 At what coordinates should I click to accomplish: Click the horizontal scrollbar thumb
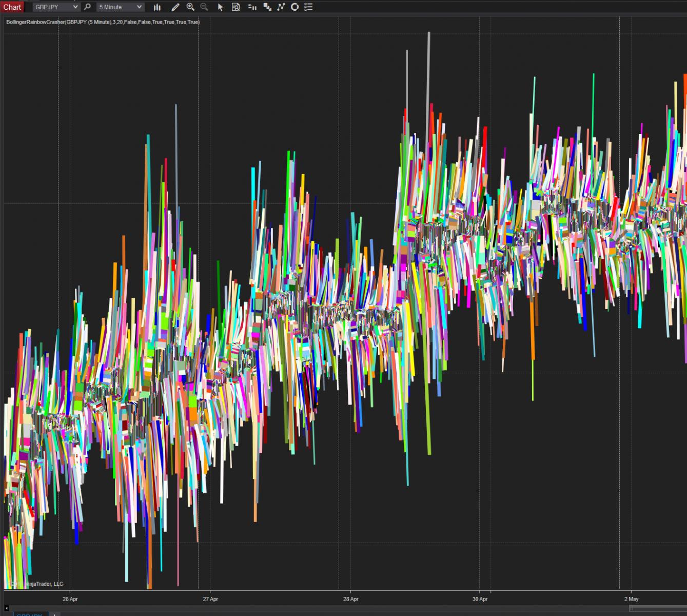click(x=658, y=608)
